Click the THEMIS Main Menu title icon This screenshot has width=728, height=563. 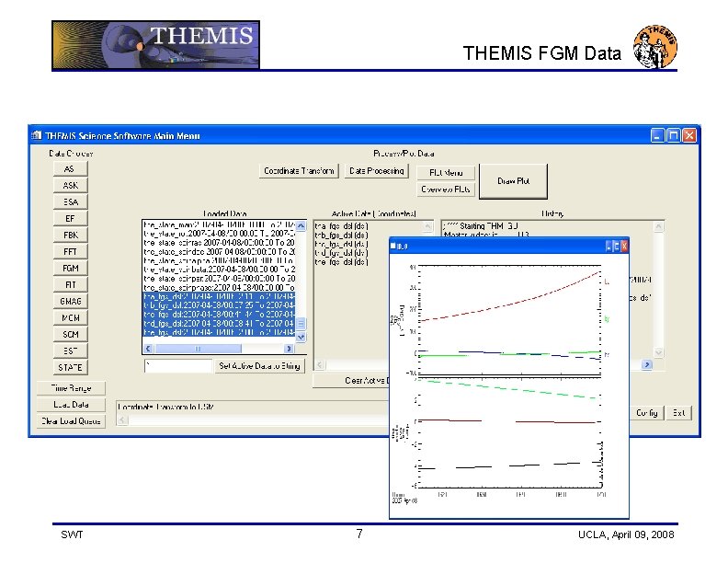36,135
